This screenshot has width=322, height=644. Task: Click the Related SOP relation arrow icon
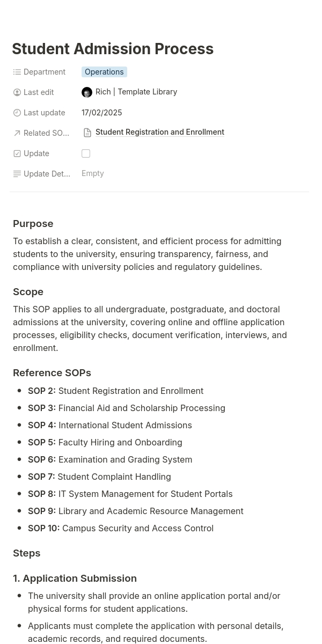[x=17, y=133]
